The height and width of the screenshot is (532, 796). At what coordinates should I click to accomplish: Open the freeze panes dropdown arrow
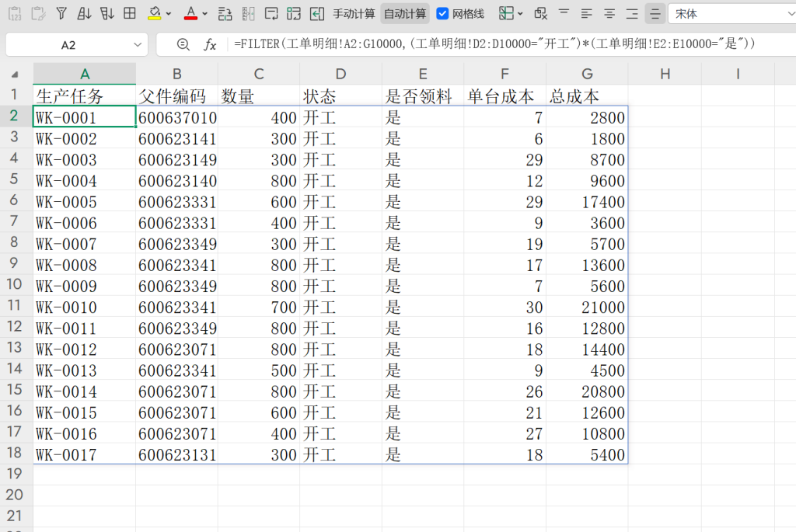click(520, 14)
